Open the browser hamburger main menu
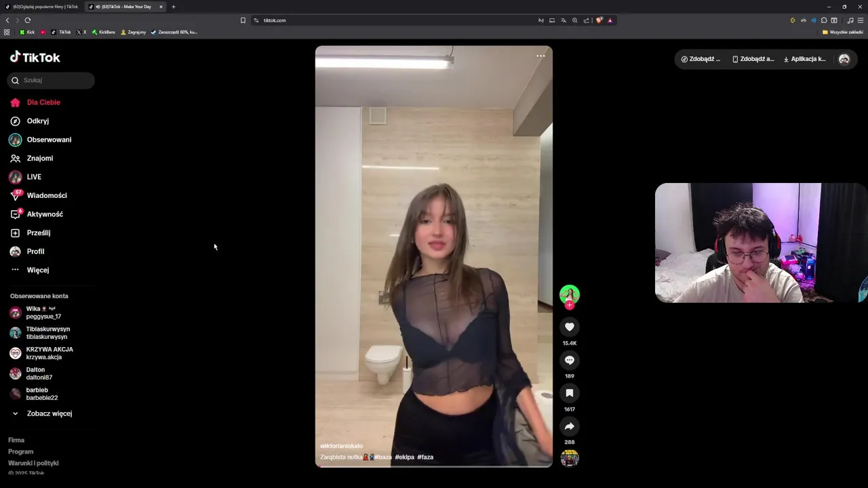Image resolution: width=868 pixels, height=488 pixels. pos(861,20)
